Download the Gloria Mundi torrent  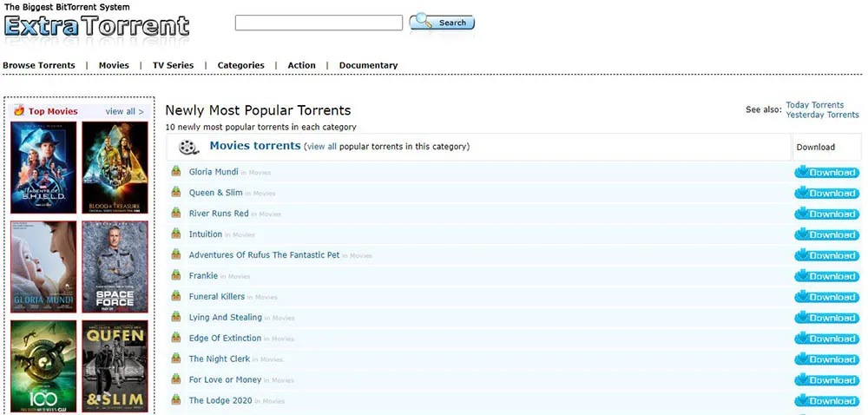[x=826, y=172]
